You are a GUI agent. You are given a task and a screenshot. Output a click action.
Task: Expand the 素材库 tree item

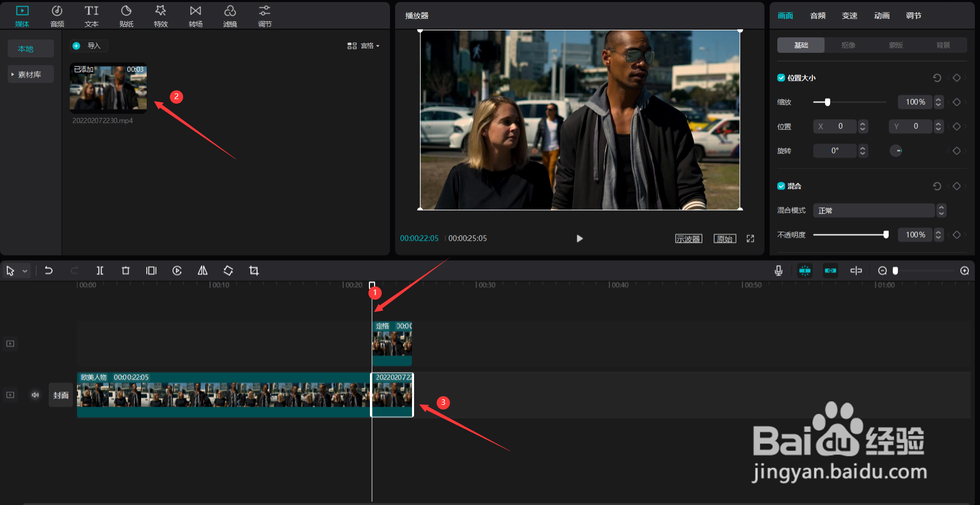[x=30, y=74]
